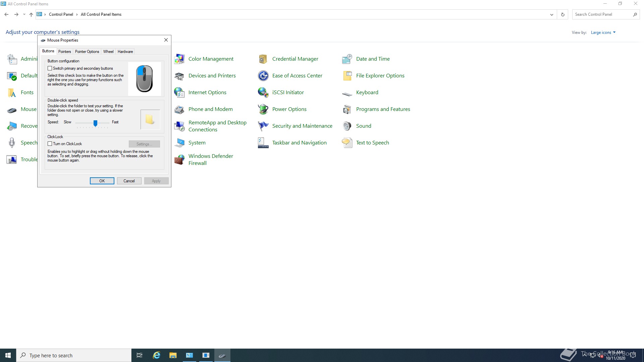Image resolution: width=644 pixels, height=362 pixels.
Task: Open the Ease of Access Center icon
Action: coord(263,76)
